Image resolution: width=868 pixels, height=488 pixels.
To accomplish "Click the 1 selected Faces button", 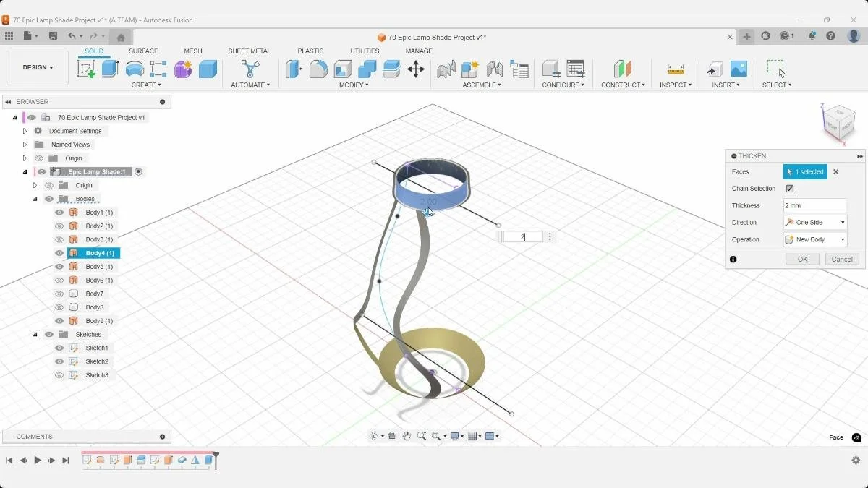I will (805, 172).
